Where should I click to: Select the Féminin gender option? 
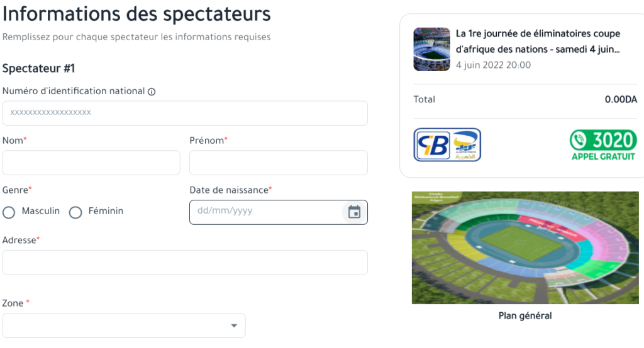pos(75,212)
